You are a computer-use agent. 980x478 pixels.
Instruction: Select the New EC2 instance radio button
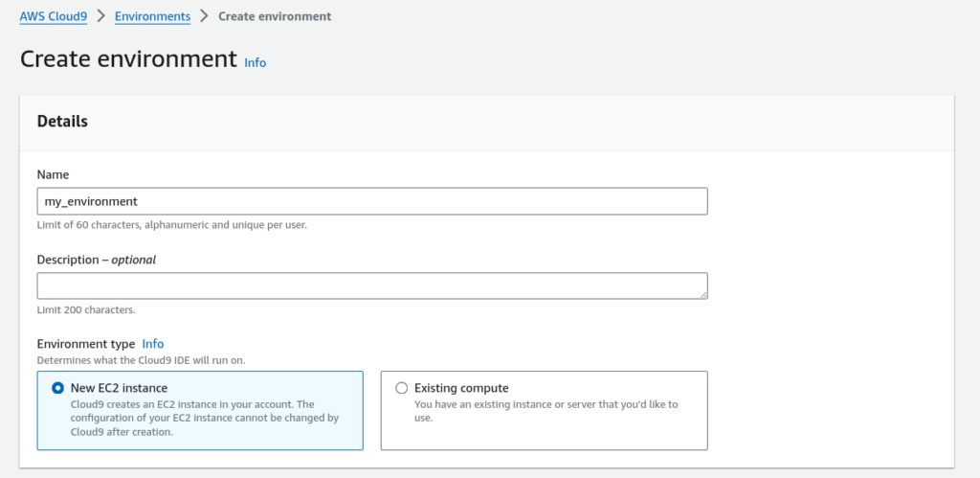click(58, 388)
